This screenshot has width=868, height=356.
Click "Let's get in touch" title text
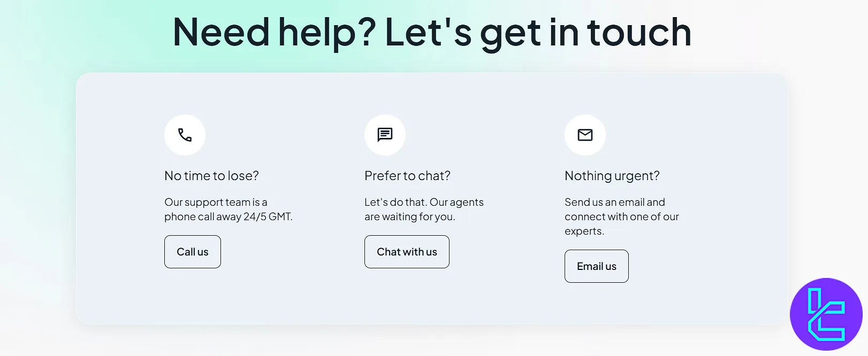point(538,33)
